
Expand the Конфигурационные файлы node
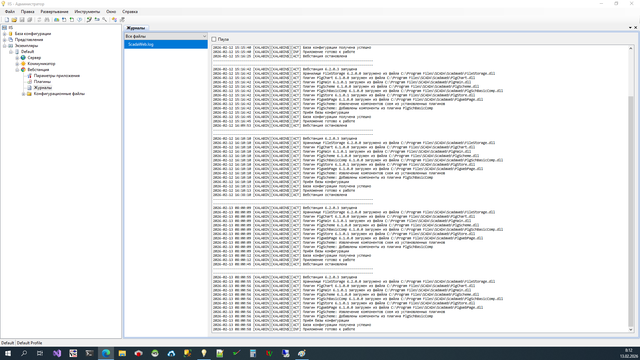click(23, 94)
